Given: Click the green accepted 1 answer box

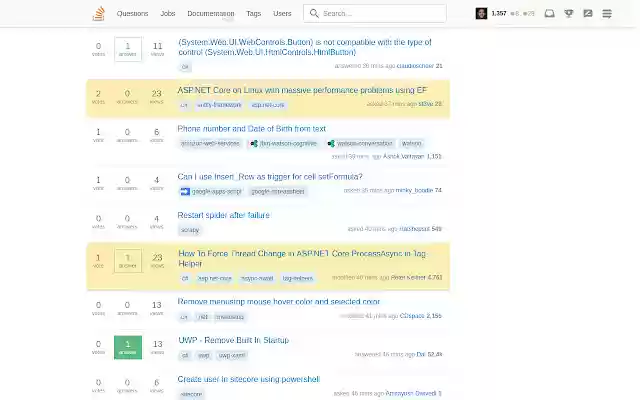Looking at the screenshot, I should [x=128, y=347].
